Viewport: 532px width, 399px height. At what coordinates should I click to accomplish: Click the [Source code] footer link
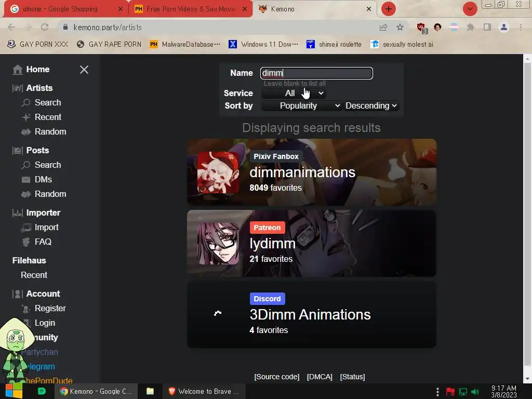tap(277, 377)
